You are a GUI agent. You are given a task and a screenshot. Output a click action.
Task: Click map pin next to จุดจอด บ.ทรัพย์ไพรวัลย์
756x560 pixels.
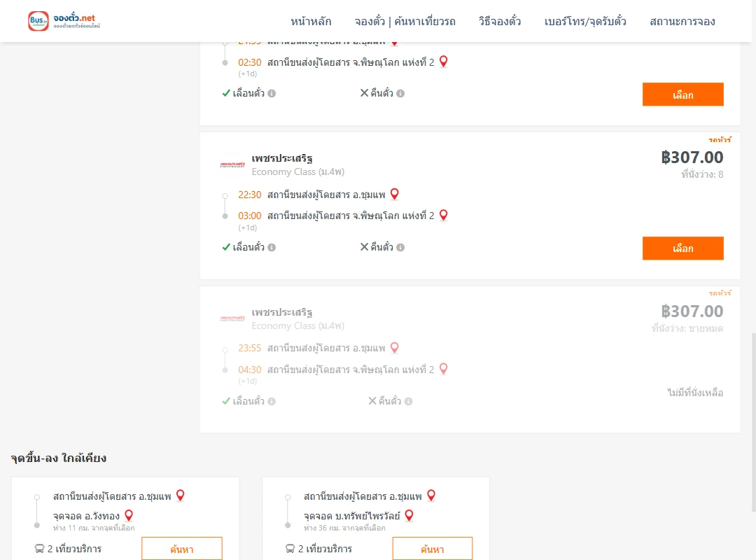tap(409, 516)
